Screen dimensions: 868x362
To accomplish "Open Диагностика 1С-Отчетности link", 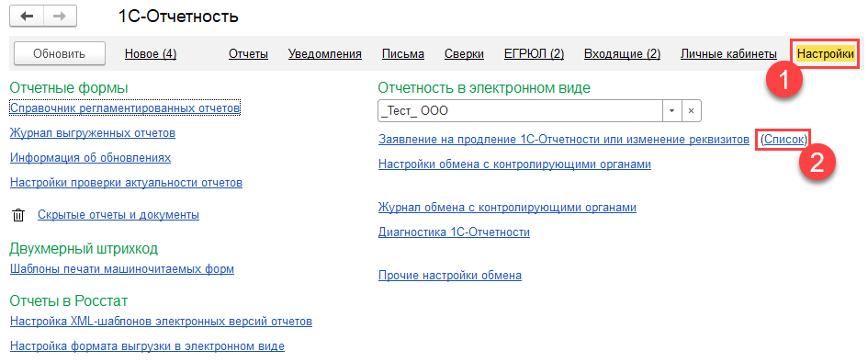I will (x=454, y=232).
